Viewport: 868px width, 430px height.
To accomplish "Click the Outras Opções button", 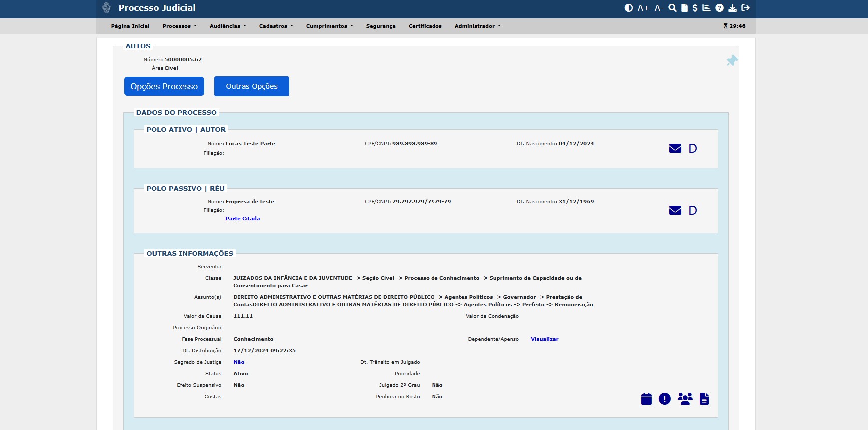I will click(x=252, y=86).
